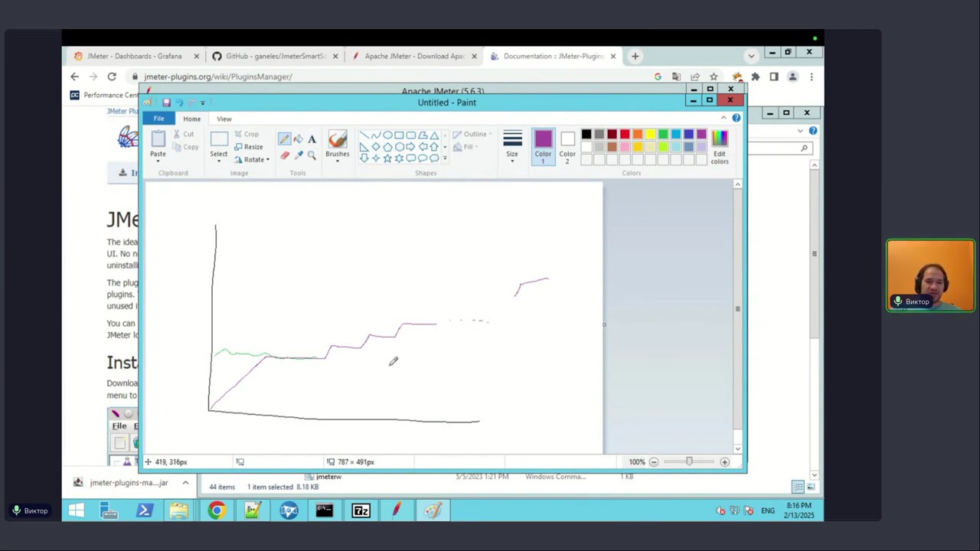Choose the red color swatch
This screenshot has width=980, height=551.
pos(625,135)
